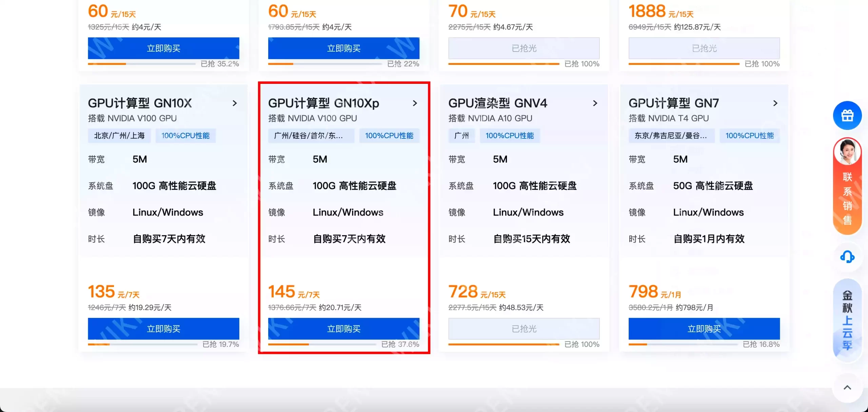
Task: Click 自购买1月内有效 duration text
Action: tap(709, 239)
